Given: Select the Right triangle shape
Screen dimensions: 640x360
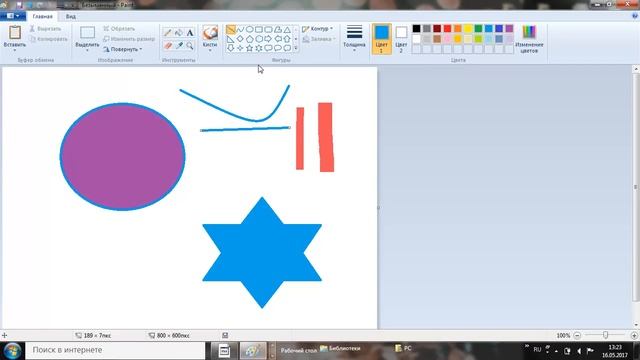Looking at the screenshot, I should click(x=231, y=39).
